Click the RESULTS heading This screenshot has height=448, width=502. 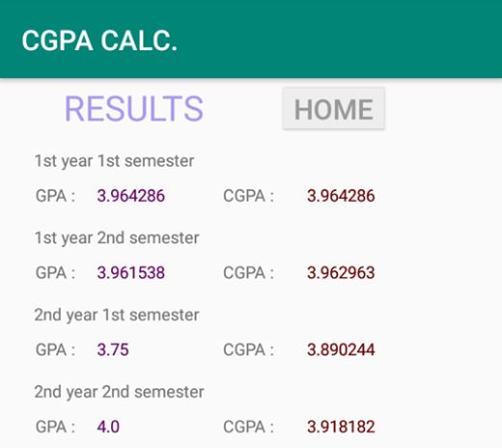pyautogui.click(x=134, y=109)
